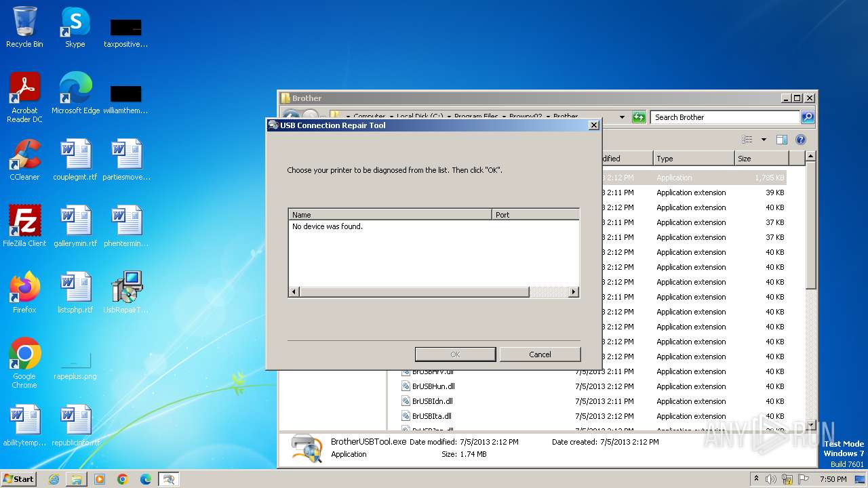Open Explorer help button
868x488 pixels.
click(x=800, y=140)
